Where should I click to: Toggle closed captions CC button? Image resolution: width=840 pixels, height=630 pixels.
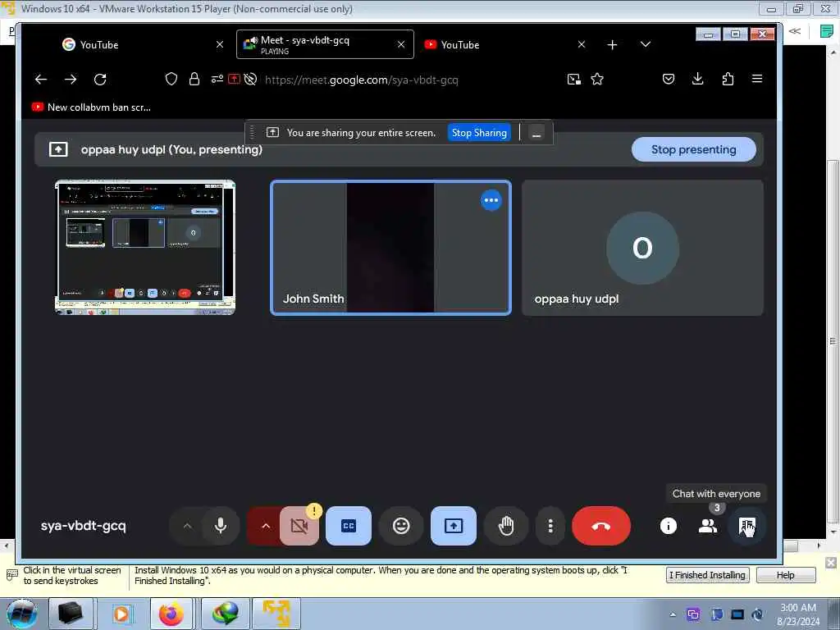pyautogui.click(x=348, y=526)
